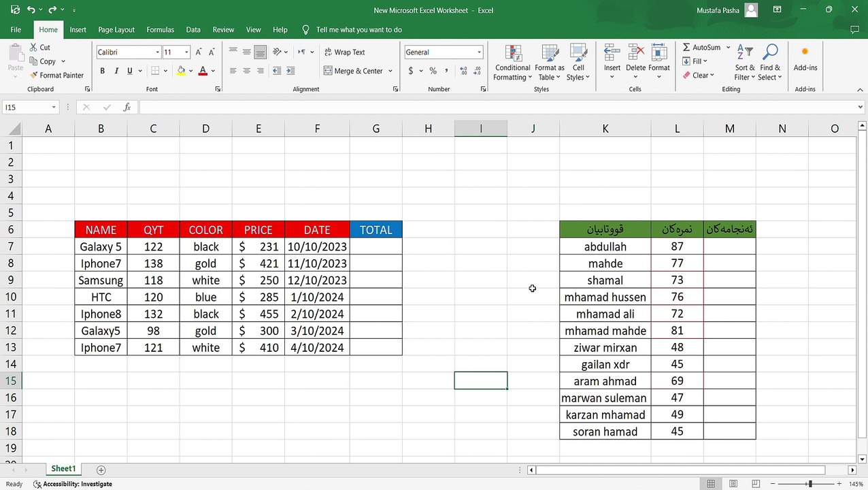Switch to the Page Layout tab

(116, 30)
